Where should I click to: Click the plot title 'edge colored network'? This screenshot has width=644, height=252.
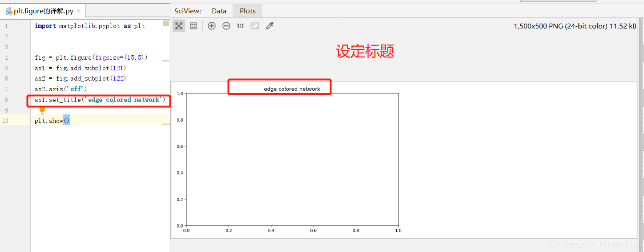tap(292, 89)
